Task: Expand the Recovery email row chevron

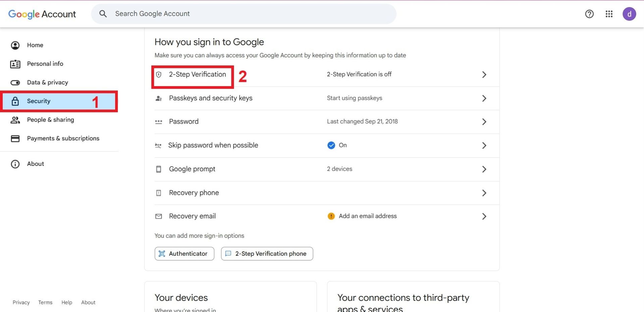Action: pos(484,216)
